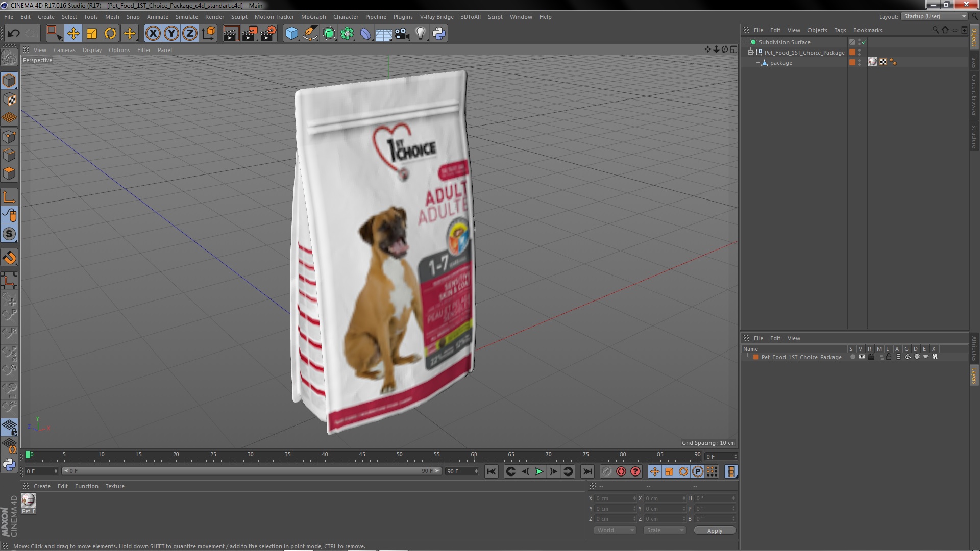The width and height of the screenshot is (980, 551).
Task: Click Pet_Food_1ST_Choice_Package layer color swatch in Objects
Action: pyautogui.click(x=852, y=52)
